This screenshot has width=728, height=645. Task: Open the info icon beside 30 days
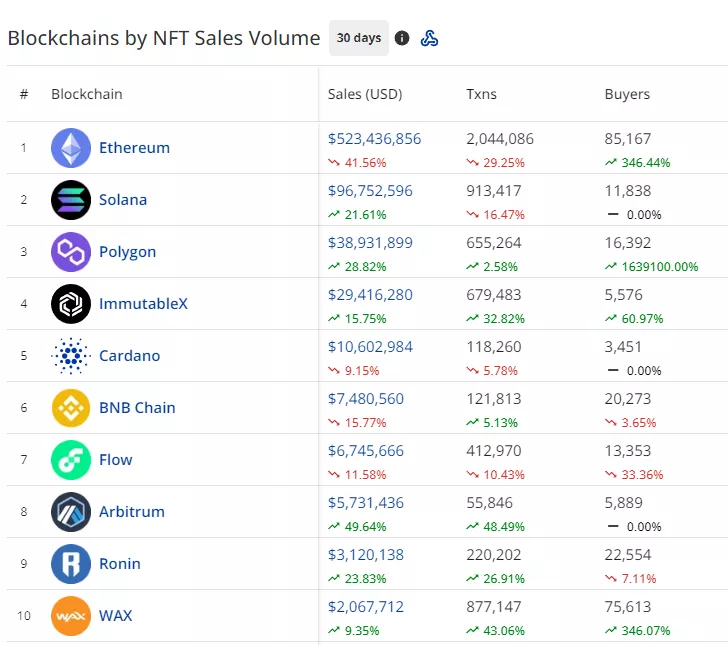coord(402,38)
